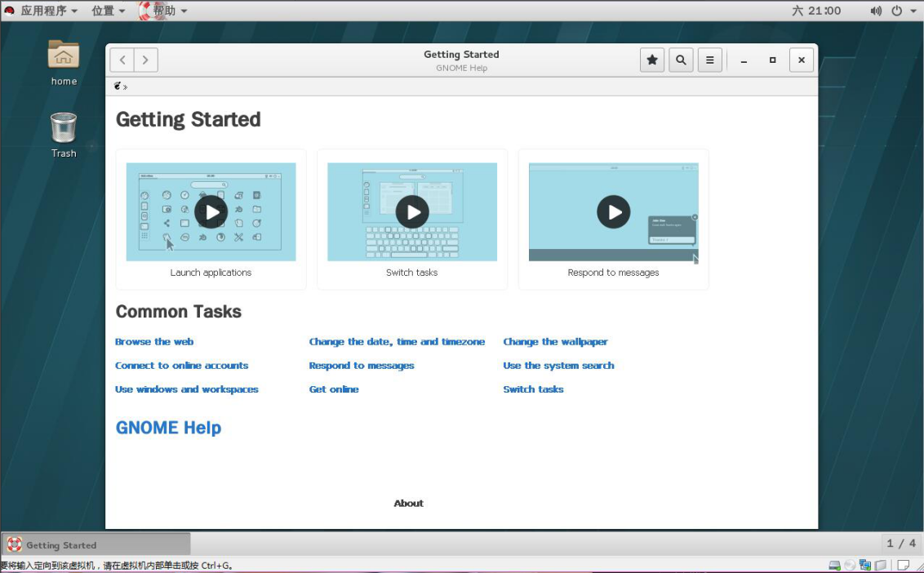Click the network adapter status icon

865,565
